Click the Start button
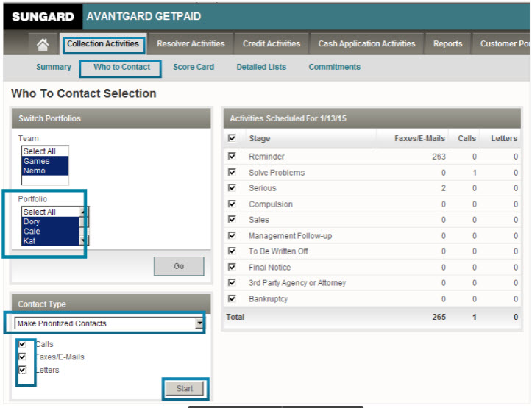The height and width of the screenshot is (408, 532). [185, 388]
